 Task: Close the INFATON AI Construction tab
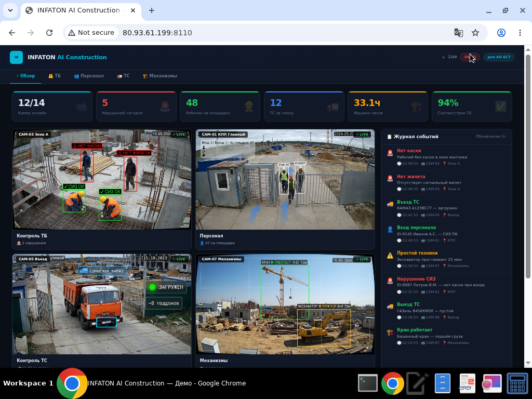tap(133, 10)
